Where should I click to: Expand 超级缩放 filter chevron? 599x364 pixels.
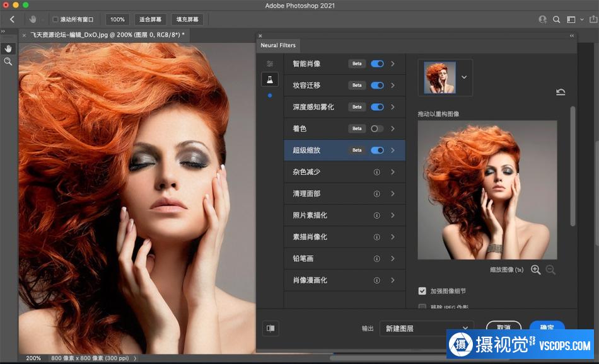(x=393, y=151)
